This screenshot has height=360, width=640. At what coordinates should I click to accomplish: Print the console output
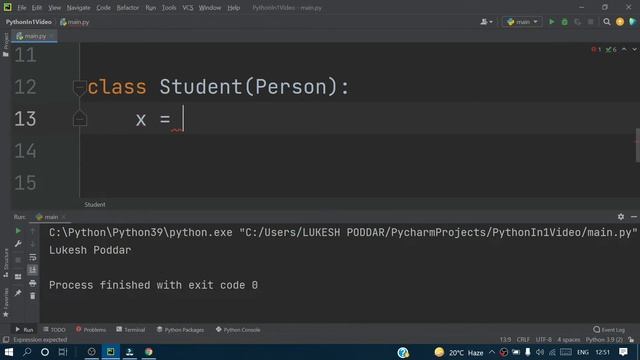[x=33, y=283]
